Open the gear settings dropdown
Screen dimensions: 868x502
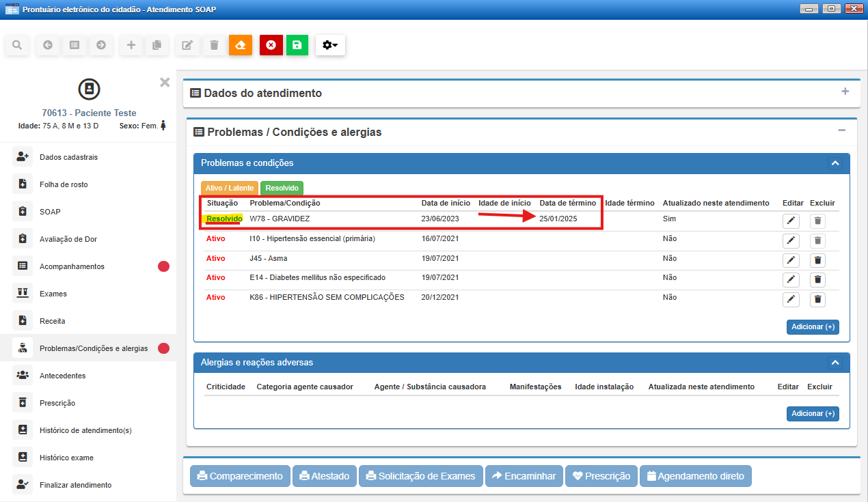(x=330, y=45)
